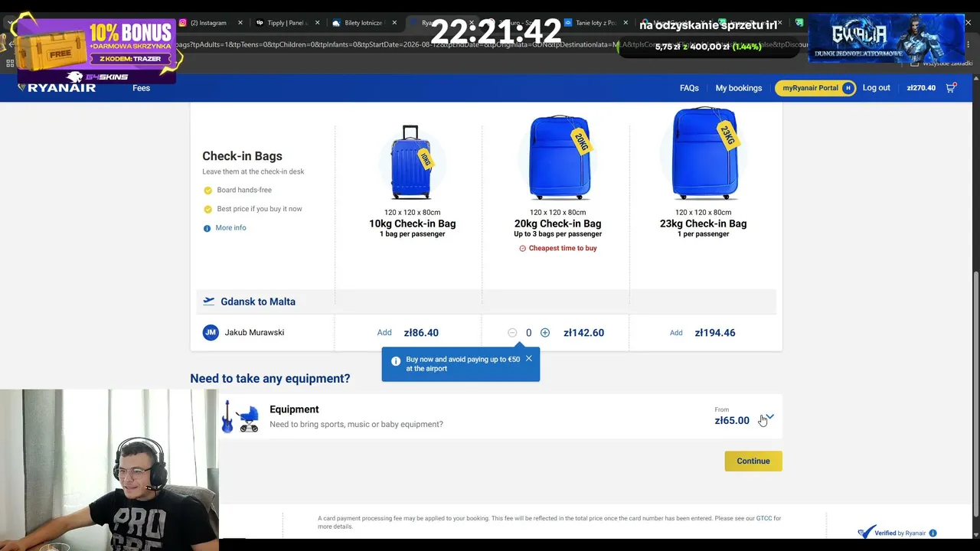Click the Cheapest time to buy label

tap(558, 248)
